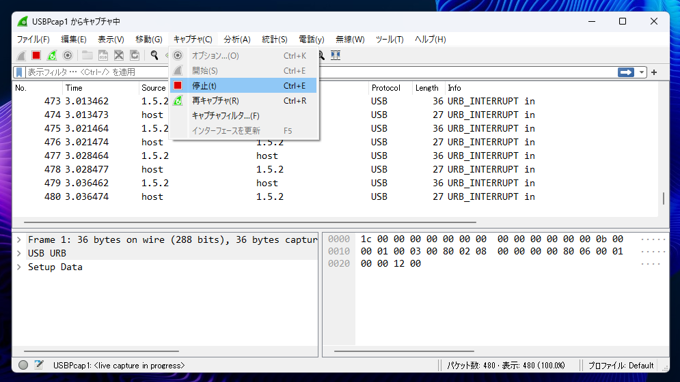Screen dimensions: 680x382
Task: Sort packets by the Info column header
Action: pyautogui.click(x=551, y=88)
